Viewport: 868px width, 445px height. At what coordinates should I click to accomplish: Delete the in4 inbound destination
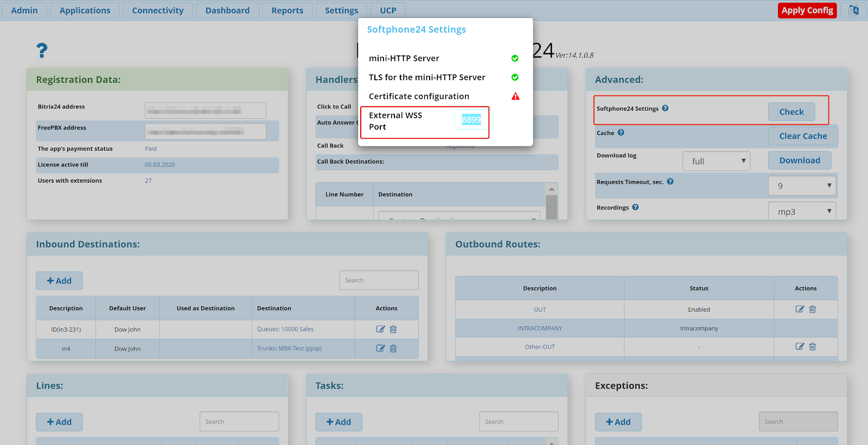click(393, 349)
